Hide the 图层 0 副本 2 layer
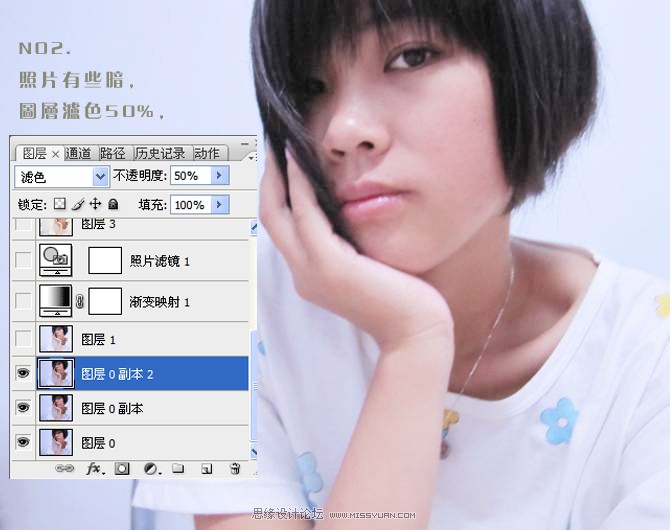 click(x=23, y=373)
